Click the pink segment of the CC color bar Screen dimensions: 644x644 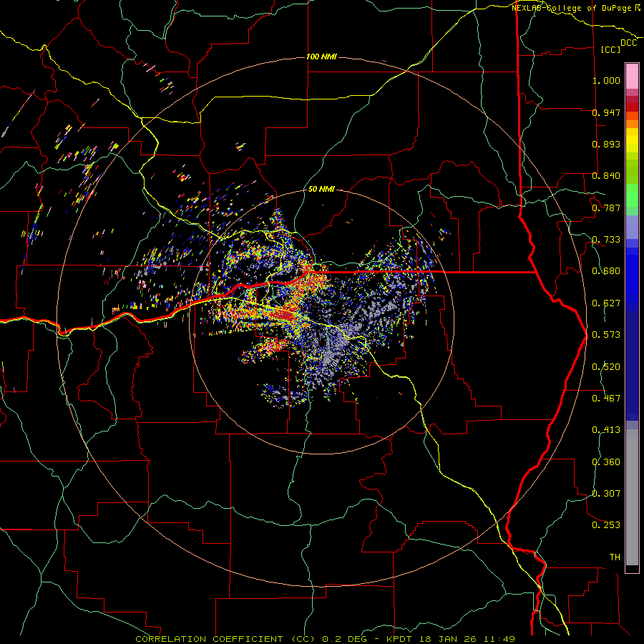pyautogui.click(x=632, y=76)
